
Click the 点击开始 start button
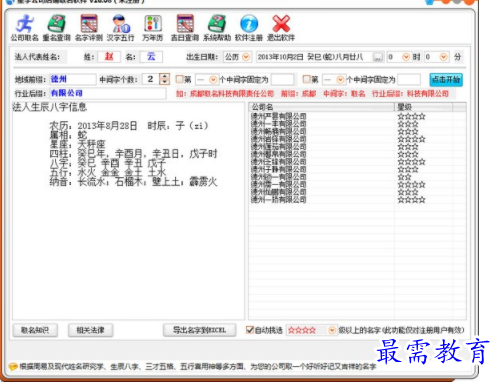(x=446, y=80)
